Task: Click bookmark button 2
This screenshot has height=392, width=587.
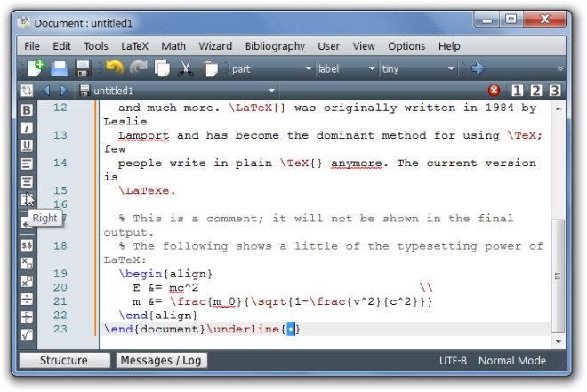Action: 535,90
